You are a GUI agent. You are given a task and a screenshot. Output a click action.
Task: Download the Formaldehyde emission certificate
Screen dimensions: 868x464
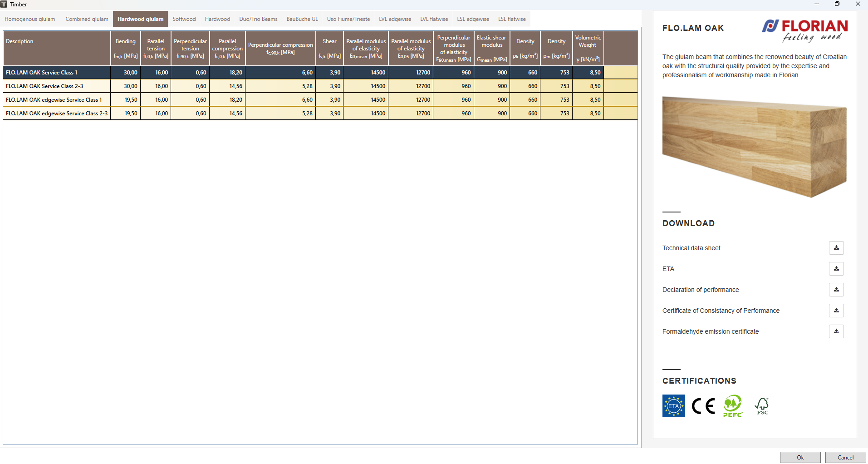coord(836,331)
